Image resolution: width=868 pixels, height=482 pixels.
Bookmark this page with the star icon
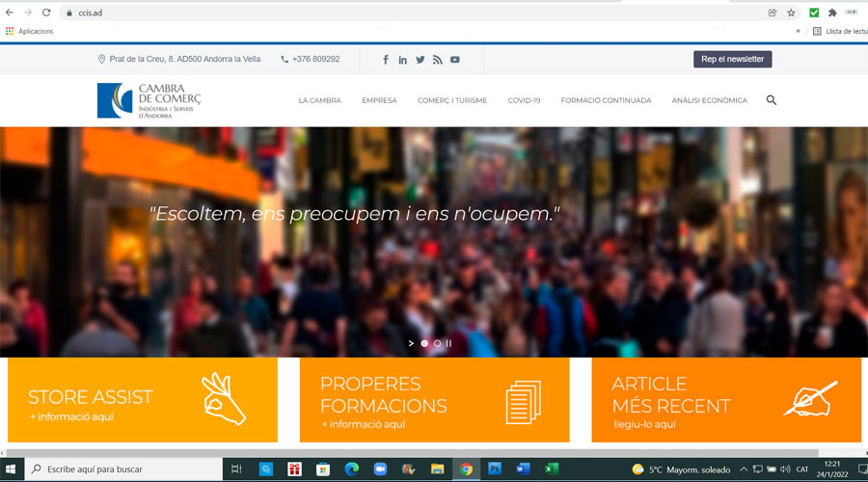(x=791, y=13)
